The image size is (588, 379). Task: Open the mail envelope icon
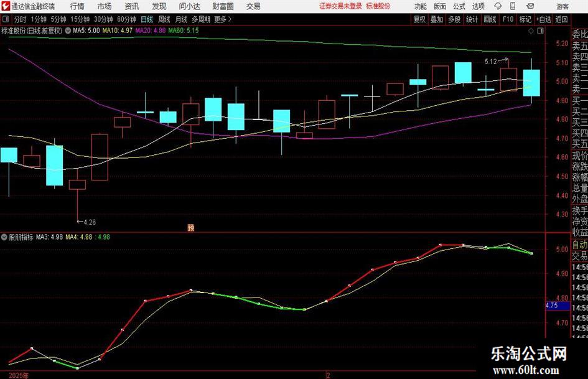tap(530, 6)
